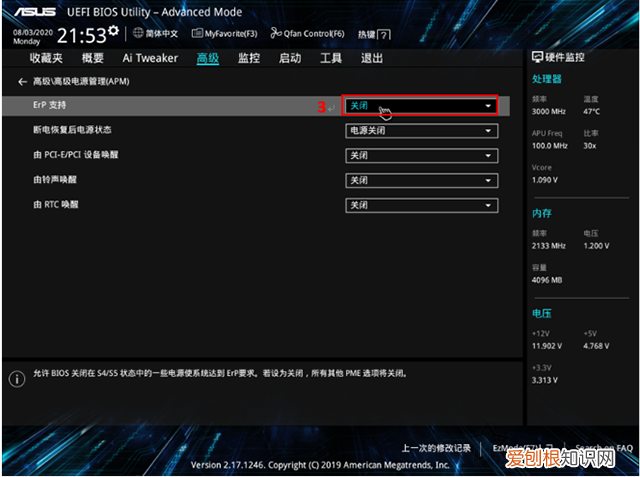Click the ErP help description text
This screenshot has width=640, height=477.
tap(220, 373)
